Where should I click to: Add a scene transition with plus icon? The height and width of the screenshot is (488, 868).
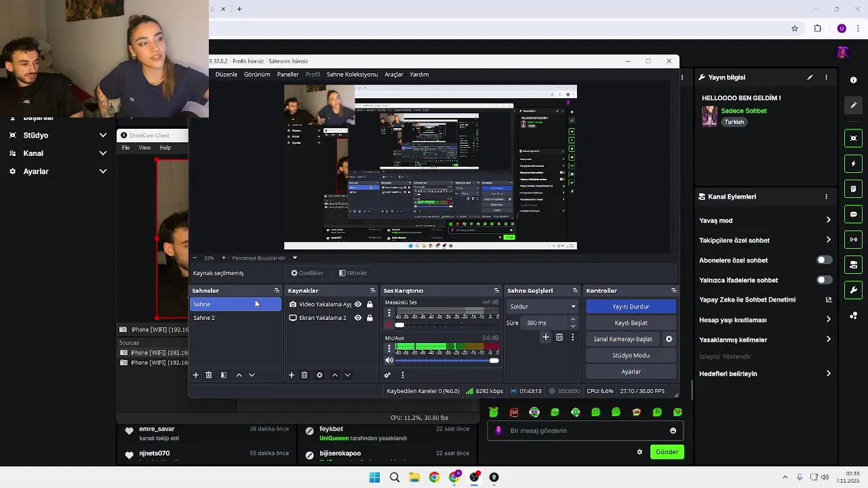[x=545, y=337]
